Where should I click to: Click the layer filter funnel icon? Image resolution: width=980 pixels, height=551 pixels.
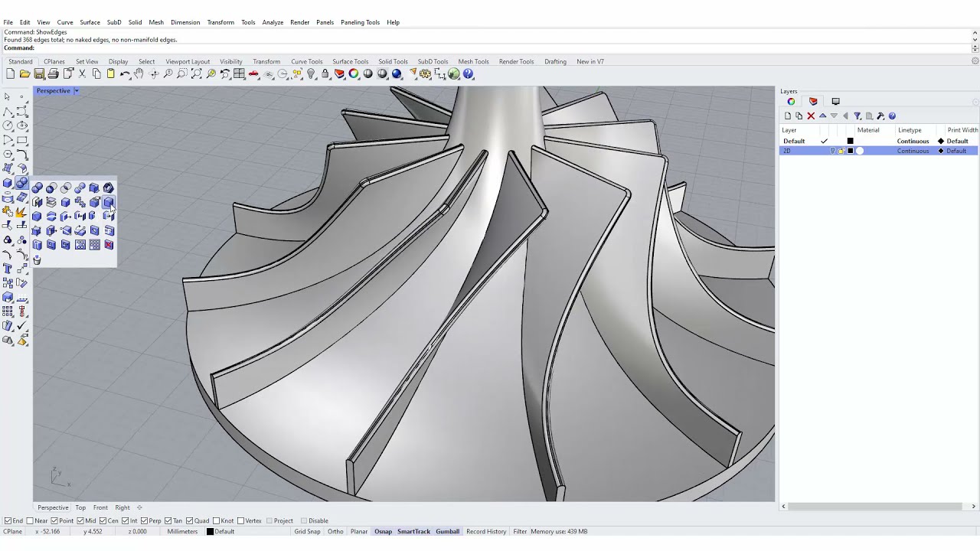857,116
